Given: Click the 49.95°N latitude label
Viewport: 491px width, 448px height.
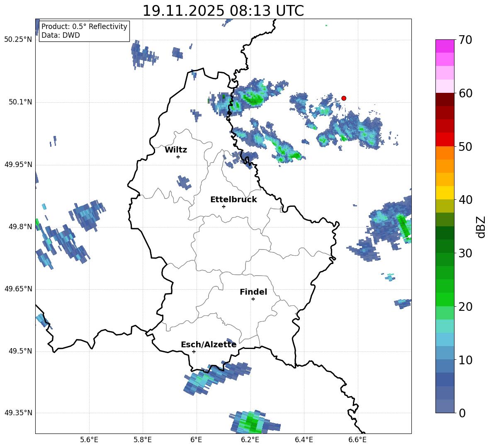Looking at the screenshot, I should [18, 164].
